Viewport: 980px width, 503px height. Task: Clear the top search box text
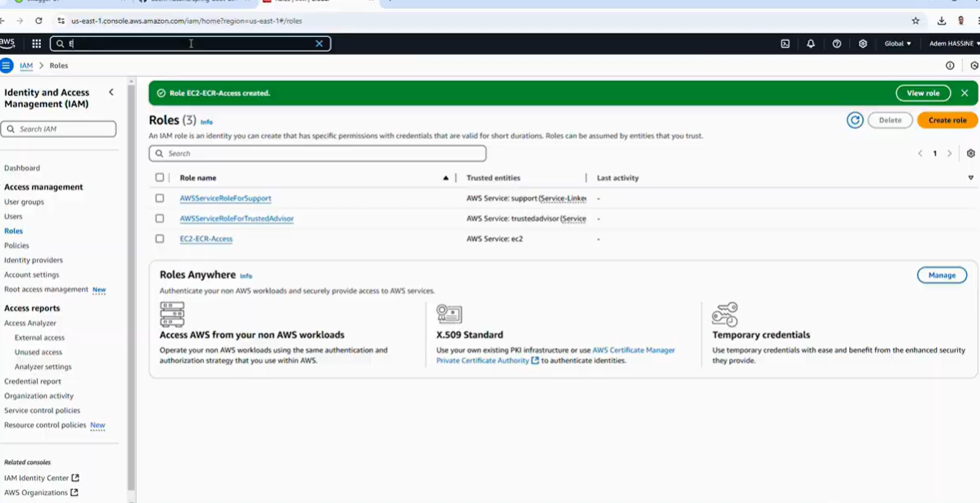tap(319, 44)
